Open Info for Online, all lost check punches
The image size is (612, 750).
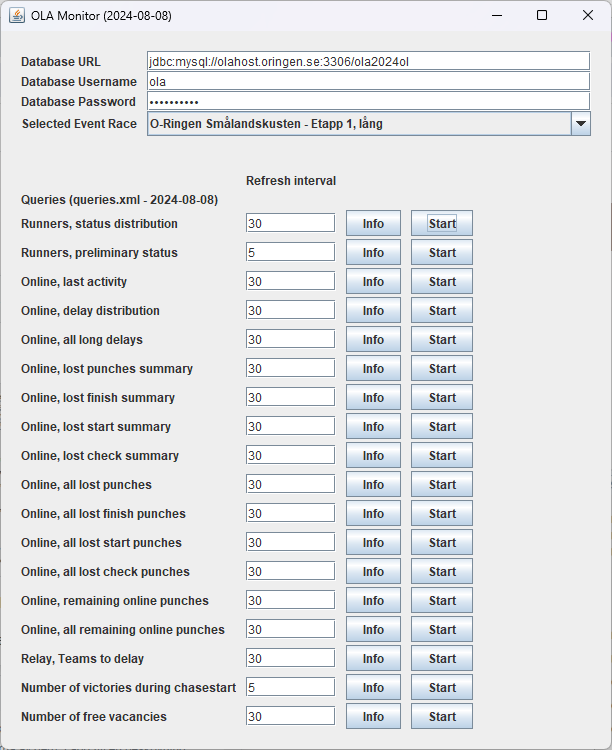[x=373, y=572]
